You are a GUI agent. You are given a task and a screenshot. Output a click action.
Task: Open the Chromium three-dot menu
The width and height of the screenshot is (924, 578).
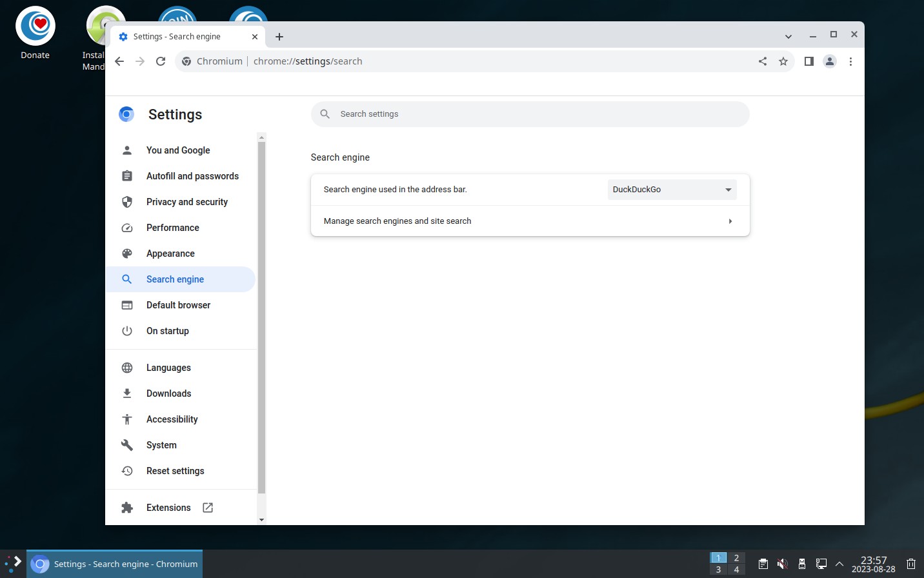pos(850,61)
